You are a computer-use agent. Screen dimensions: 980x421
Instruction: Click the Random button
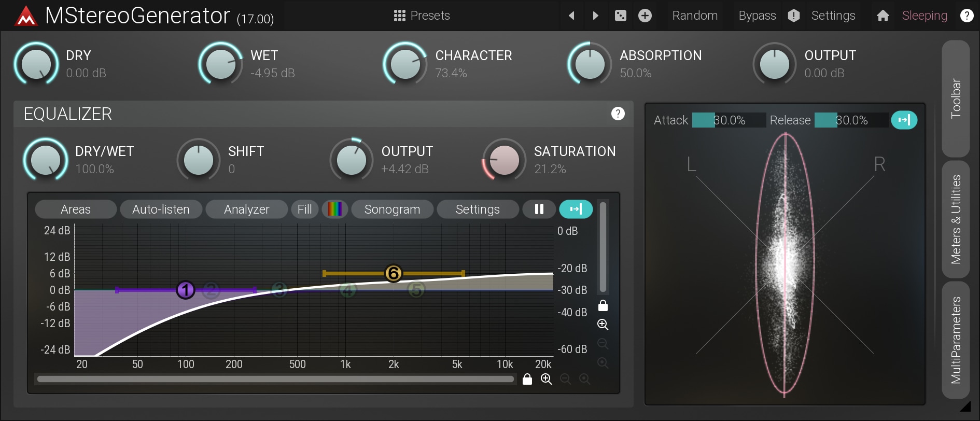point(695,16)
